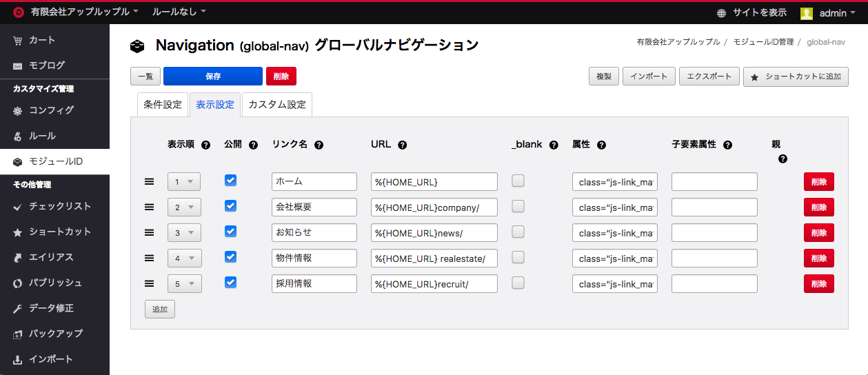Viewport: 868px width, 375px height.
Task: Expand the ルールなし dropdown in top bar
Action: [x=179, y=12]
